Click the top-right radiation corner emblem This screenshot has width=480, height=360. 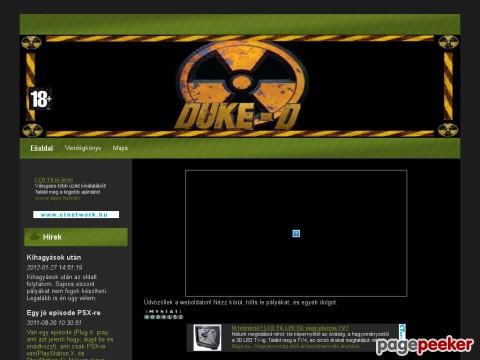pyautogui.click(x=448, y=42)
